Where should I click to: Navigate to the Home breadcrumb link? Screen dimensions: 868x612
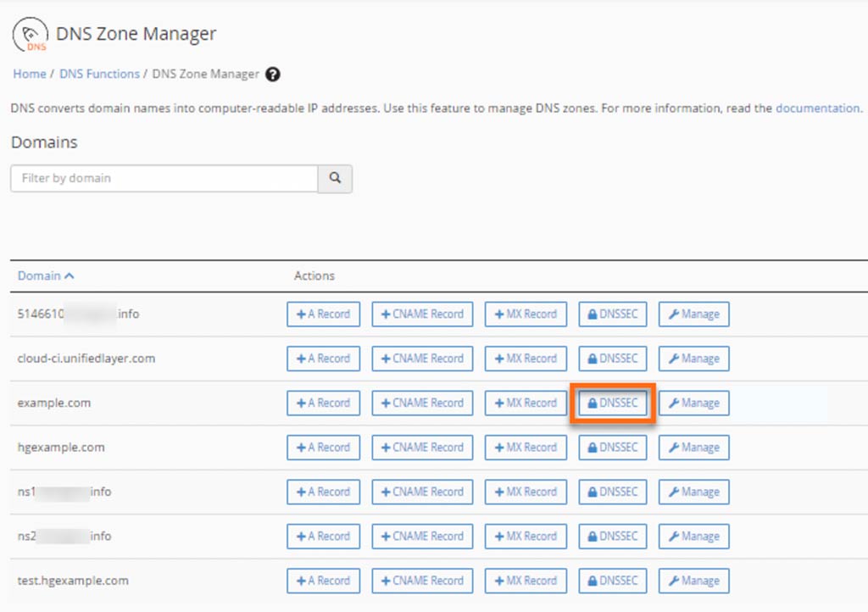point(29,75)
